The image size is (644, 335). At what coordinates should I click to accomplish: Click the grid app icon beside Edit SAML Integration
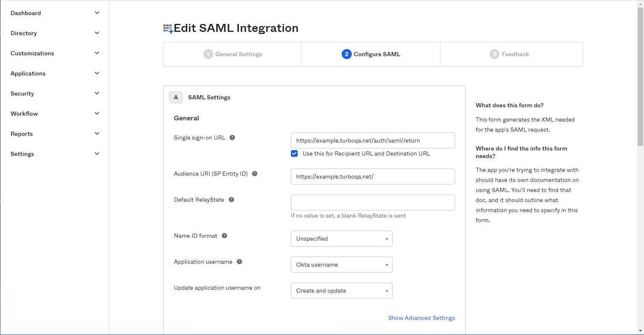167,28
